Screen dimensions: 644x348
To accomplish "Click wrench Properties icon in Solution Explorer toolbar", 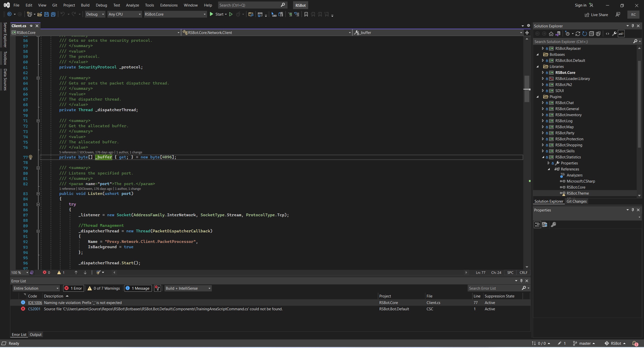I will coord(614,34).
